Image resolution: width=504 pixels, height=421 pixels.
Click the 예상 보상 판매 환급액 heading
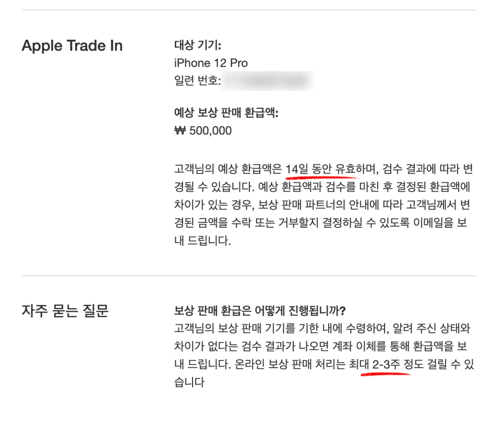[x=226, y=113]
